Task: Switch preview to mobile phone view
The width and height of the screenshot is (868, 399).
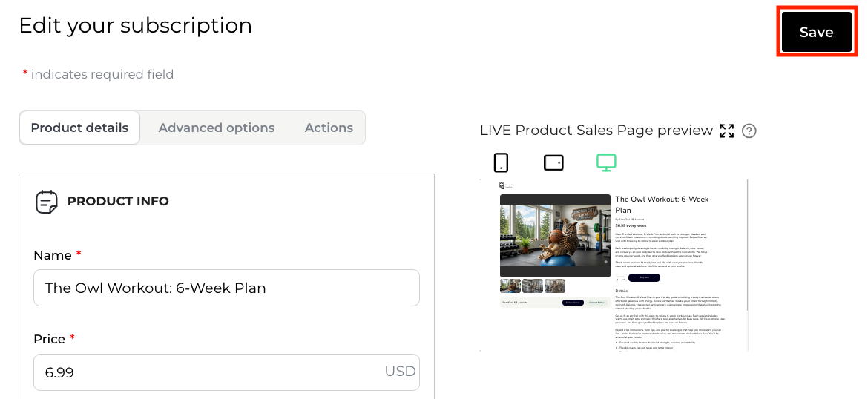Action: click(501, 162)
